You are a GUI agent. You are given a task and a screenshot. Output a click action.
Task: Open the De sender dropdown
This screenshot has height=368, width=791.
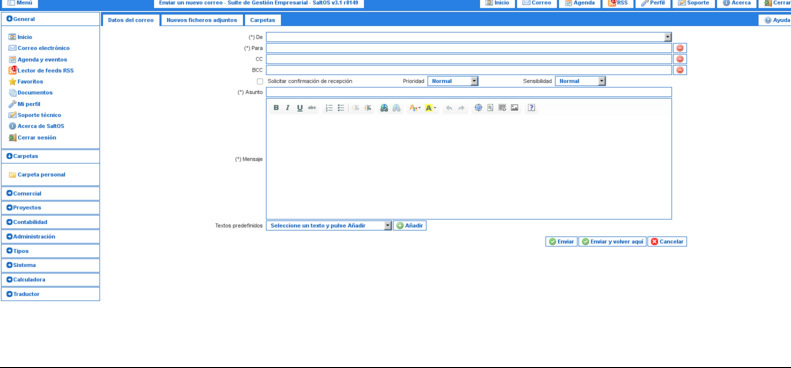(x=469, y=37)
